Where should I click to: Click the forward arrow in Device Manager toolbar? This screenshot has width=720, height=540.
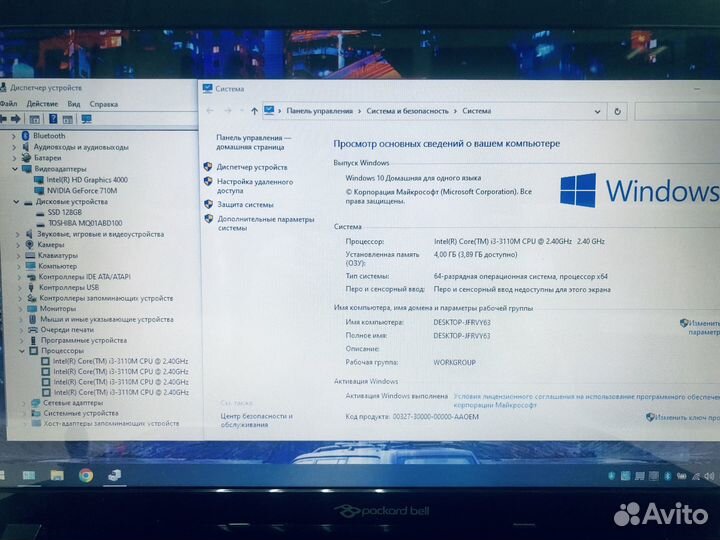point(16,119)
